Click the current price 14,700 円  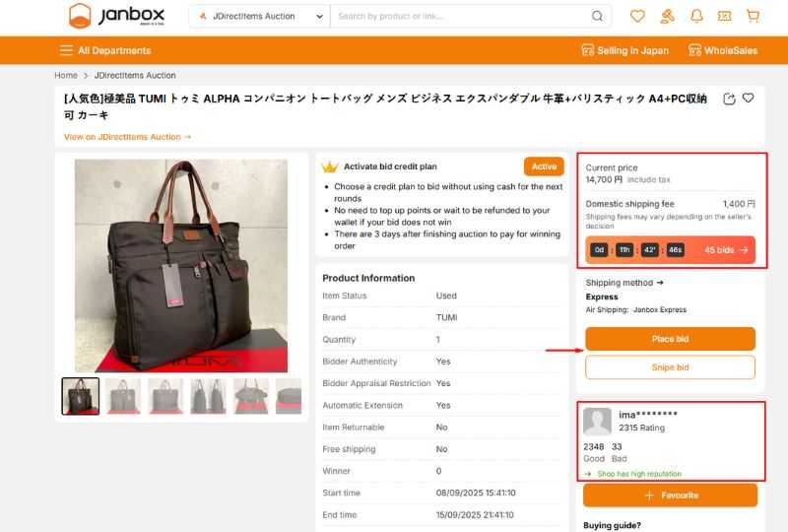[x=604, y=179]
